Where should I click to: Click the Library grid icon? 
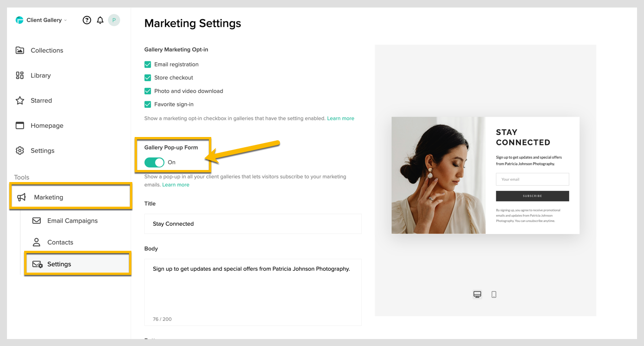(x=20, y=75)
